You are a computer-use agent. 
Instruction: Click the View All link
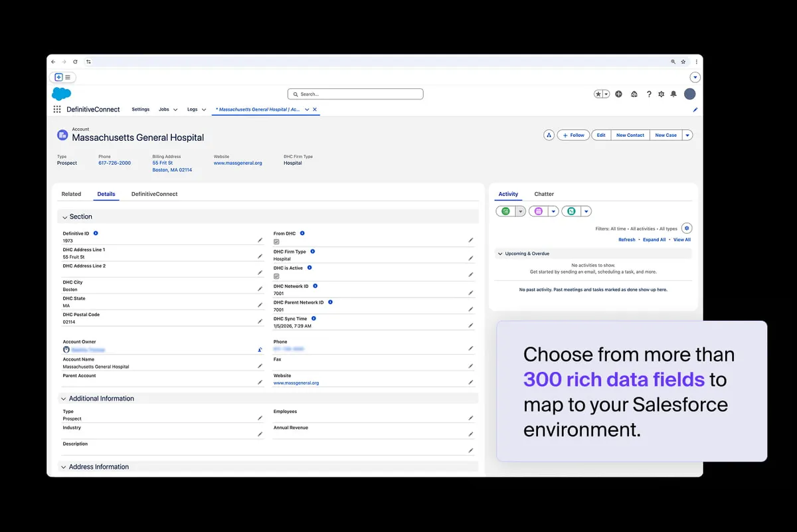click(682, 240)
